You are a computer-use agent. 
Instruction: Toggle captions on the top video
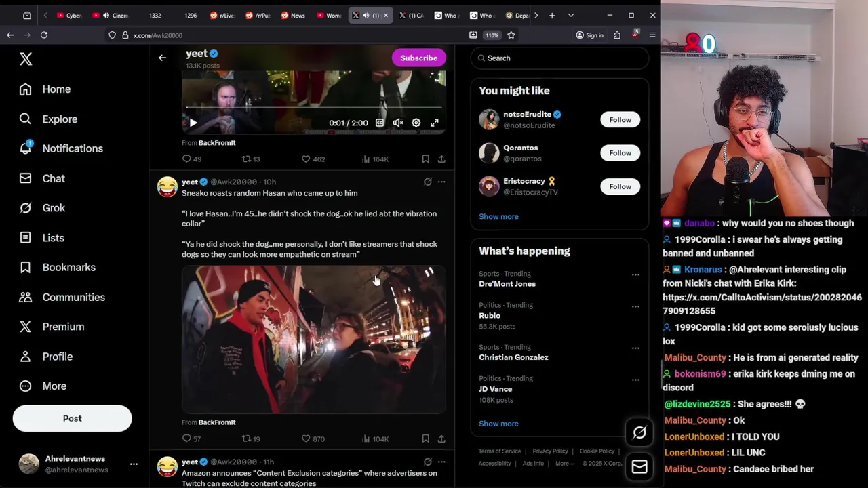tap(380, 123)
